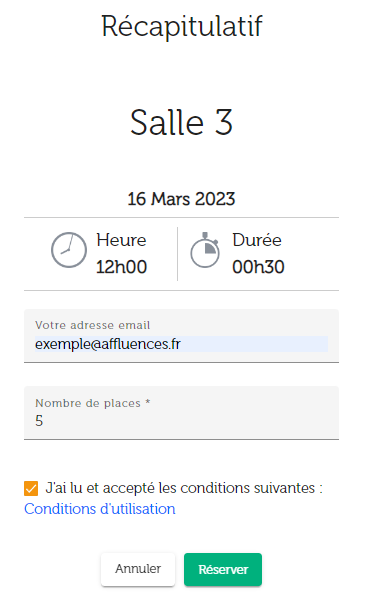The height and width of the screenshot is (601, 378).
Task: Click the Votre adresse email label
Action: (92, 325)
